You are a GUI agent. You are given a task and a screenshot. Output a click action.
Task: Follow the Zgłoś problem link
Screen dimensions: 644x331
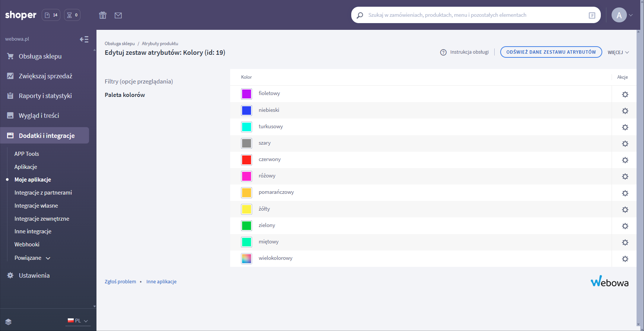point(120,282)
